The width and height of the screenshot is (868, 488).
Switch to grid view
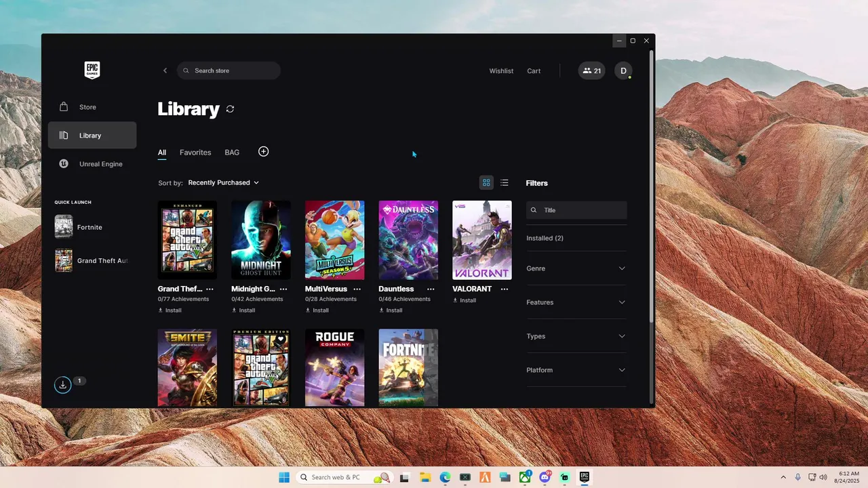486,182
